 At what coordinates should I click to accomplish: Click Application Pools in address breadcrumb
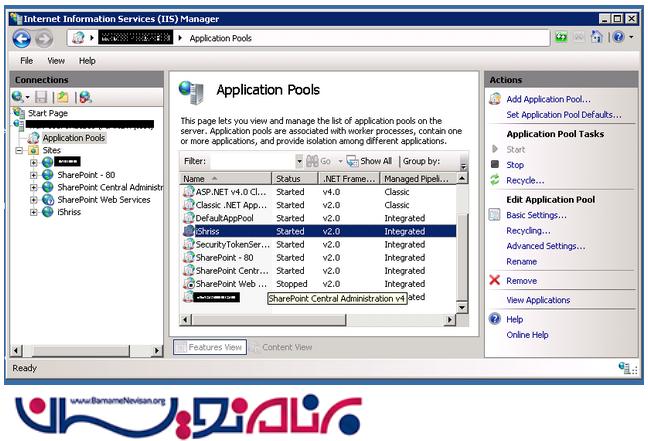click(221, 38)
